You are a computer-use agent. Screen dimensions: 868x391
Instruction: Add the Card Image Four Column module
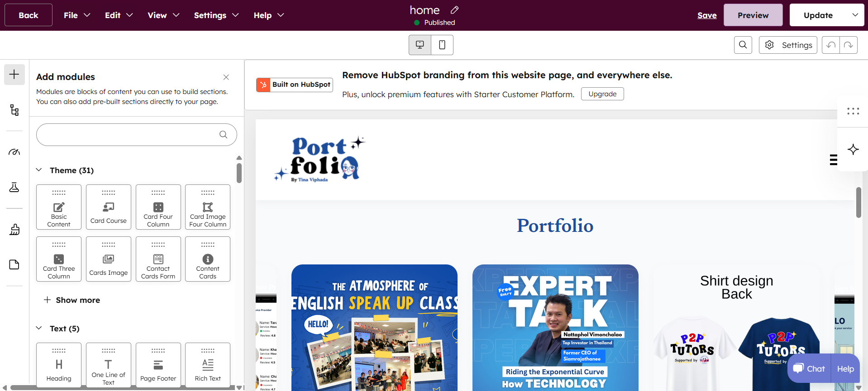coord(208,207)
